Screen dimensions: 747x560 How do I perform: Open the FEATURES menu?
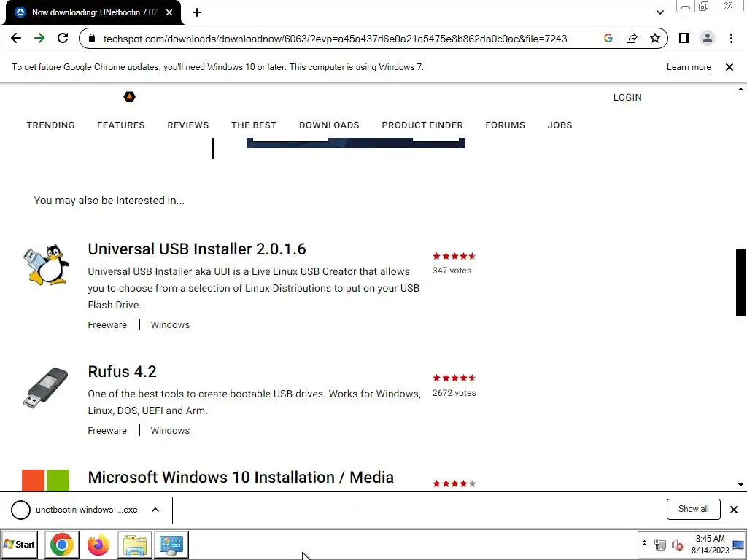121,125
